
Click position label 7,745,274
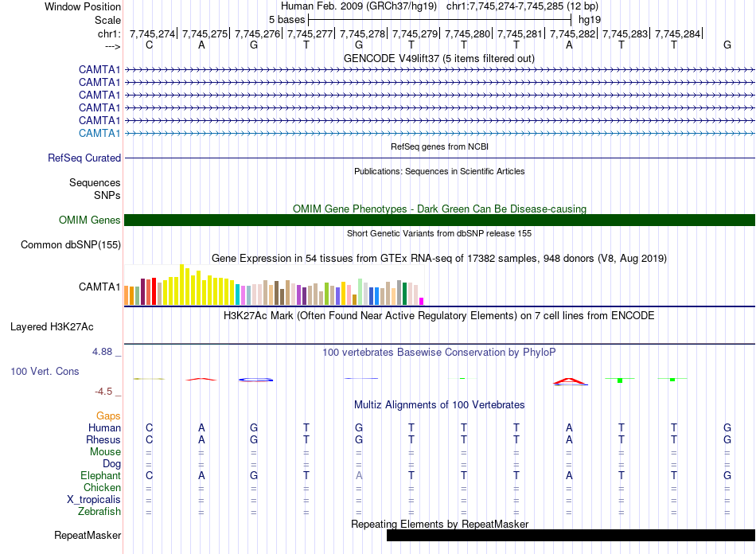(152, 33)
